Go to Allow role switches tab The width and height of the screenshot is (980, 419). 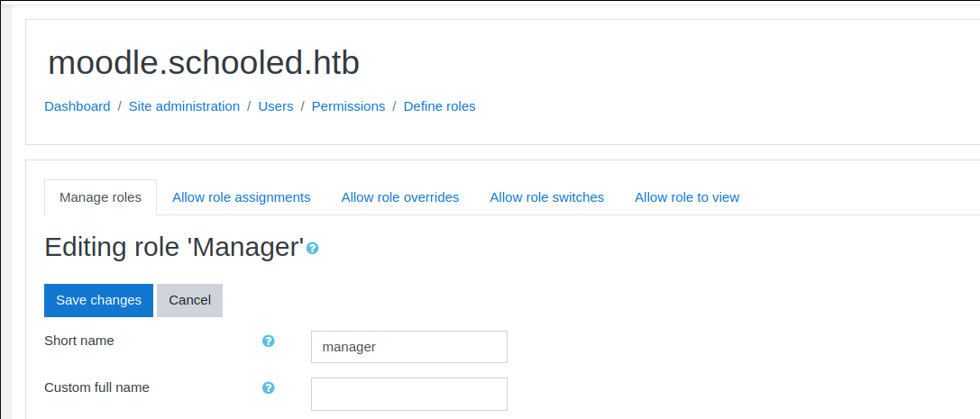click(x=546, y=197)
